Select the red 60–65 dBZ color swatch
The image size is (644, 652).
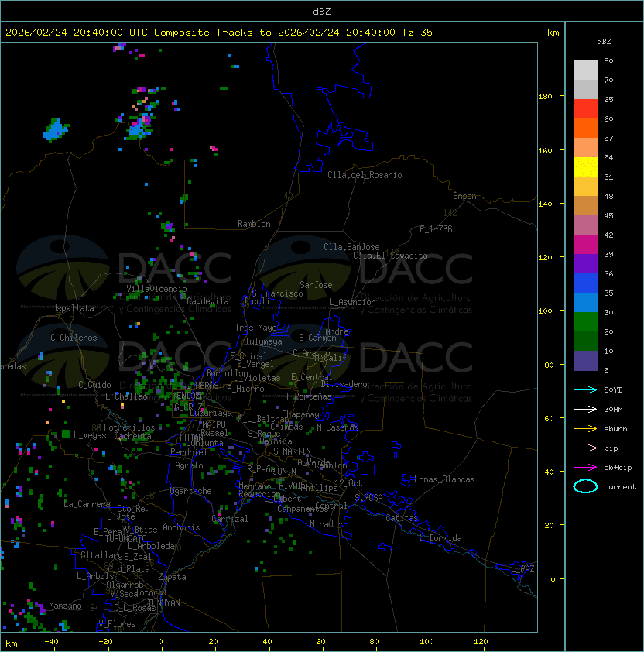[x=585, y=109]
